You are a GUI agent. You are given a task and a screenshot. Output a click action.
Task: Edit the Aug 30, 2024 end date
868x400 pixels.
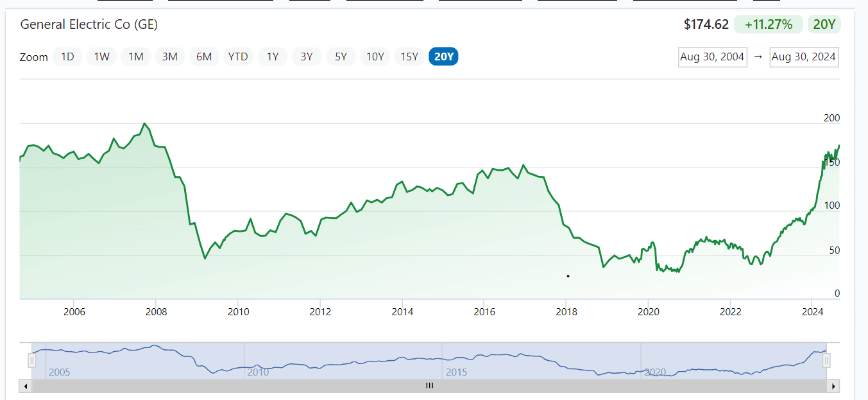[803, 57]
